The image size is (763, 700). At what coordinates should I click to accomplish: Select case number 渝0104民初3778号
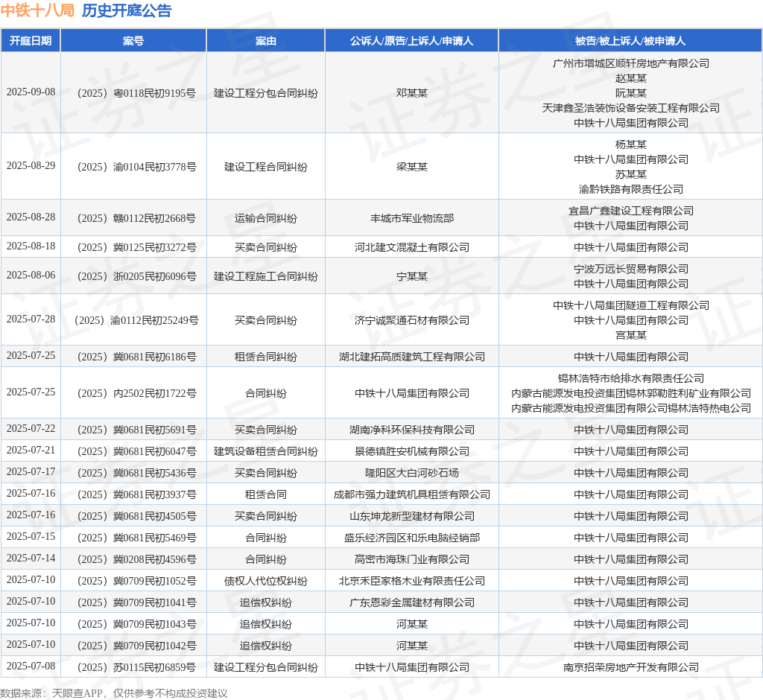136,168
